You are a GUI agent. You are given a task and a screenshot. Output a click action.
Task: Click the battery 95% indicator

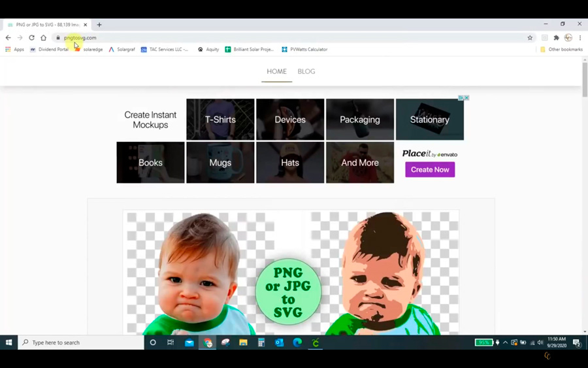(x=483, y=343)
